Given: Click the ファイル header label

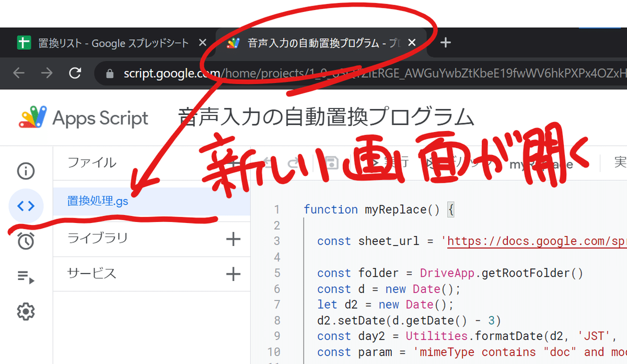Looking at the screenshot, I should [92, 162].
